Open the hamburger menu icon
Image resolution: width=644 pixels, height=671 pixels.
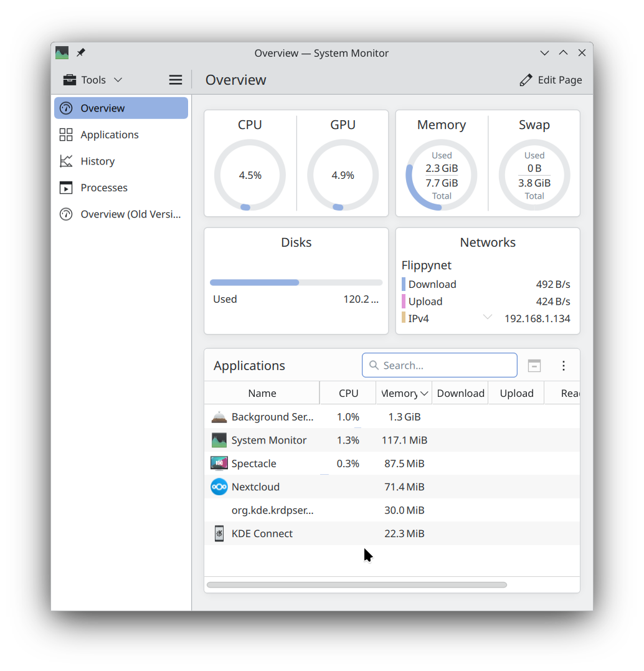(x=176, y=80)
